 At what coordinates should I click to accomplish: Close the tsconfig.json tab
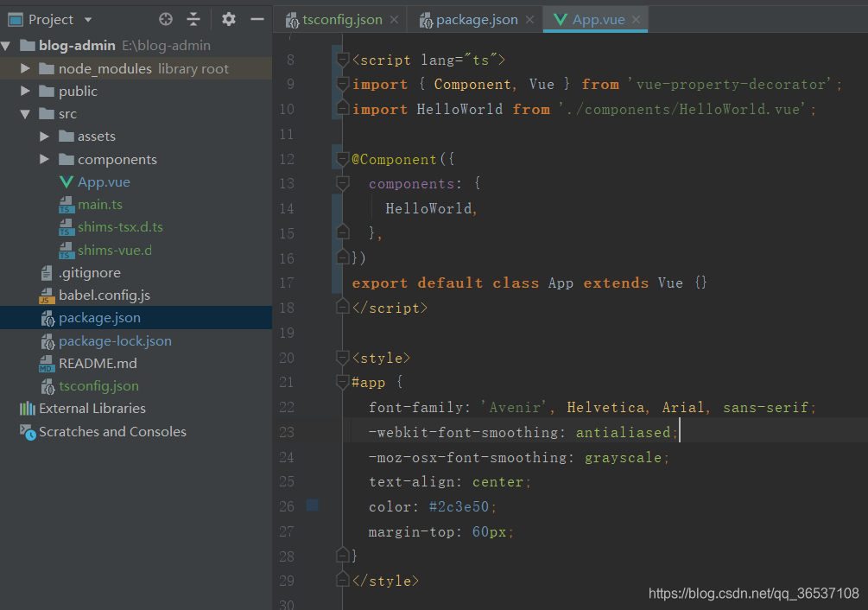(x=394, y=20)
